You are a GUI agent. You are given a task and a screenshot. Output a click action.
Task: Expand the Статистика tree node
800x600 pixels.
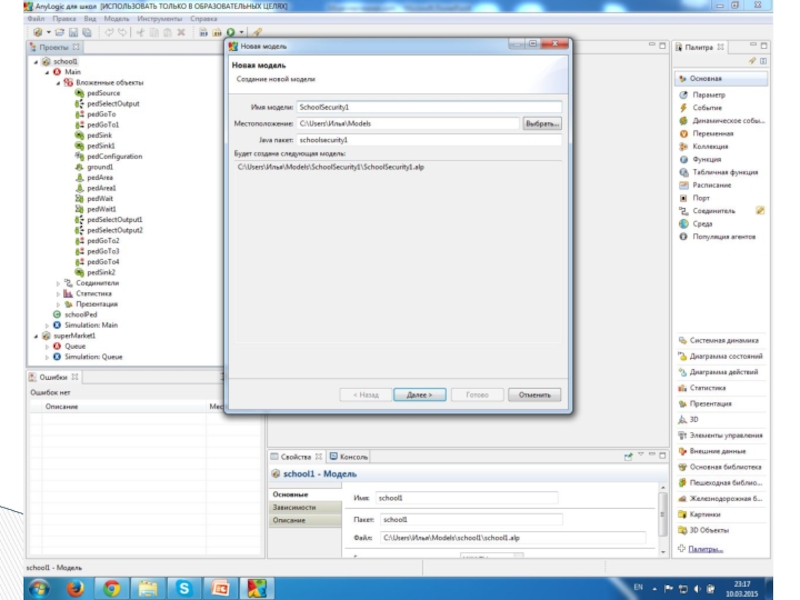[58, 294]
